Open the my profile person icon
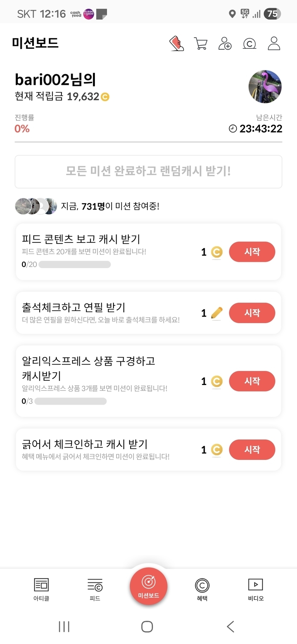Image resolution: width=297 pixels, height=644 pixels. (x=274, y=44)
